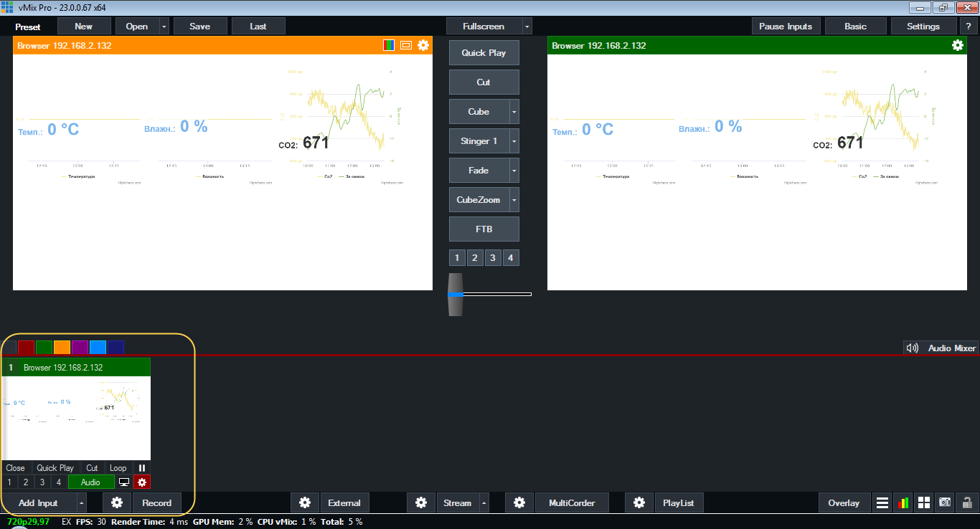The height and width of the screenshot is (529, 980).
Task: Click the transition T-bar slider handle
Action: (x=456, y=294)
